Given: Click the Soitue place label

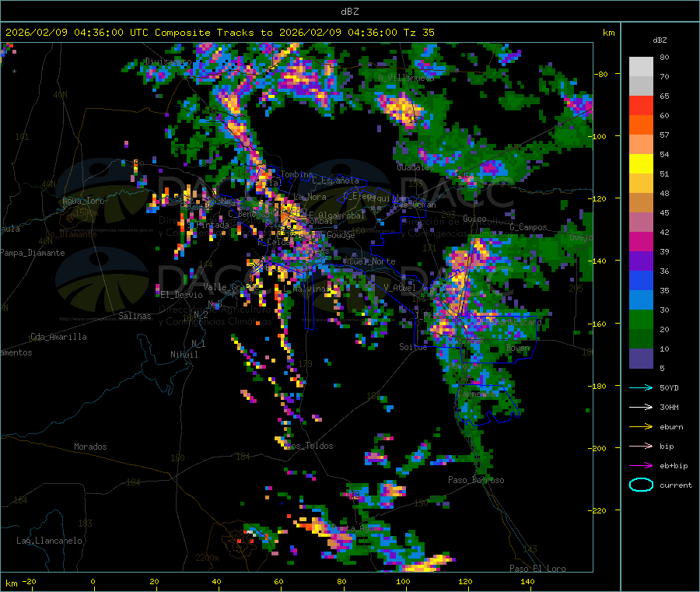Looking at the screenshot, I should coord(413,347).
